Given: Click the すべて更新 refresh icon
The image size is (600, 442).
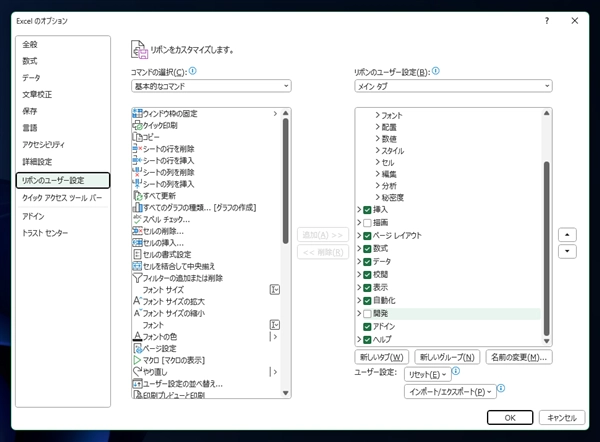Looking at the screenshot, I should [137, 196].
